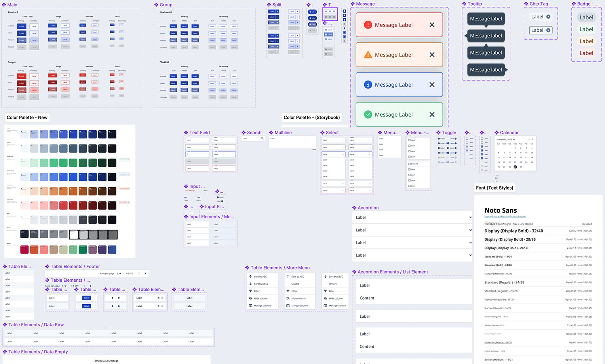
Task: Expand the topmost Accordion Label row chevron
Action: (x=470, y=218)
